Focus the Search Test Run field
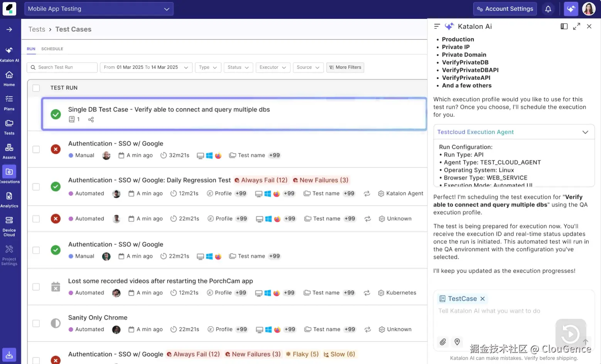601x364 pixels. (62, 67)
